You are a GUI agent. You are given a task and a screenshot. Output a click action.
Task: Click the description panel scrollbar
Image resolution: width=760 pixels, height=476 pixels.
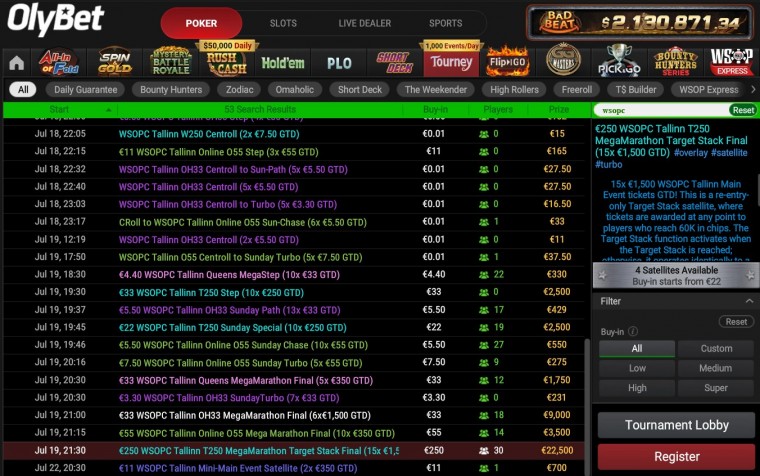[757, 190]
